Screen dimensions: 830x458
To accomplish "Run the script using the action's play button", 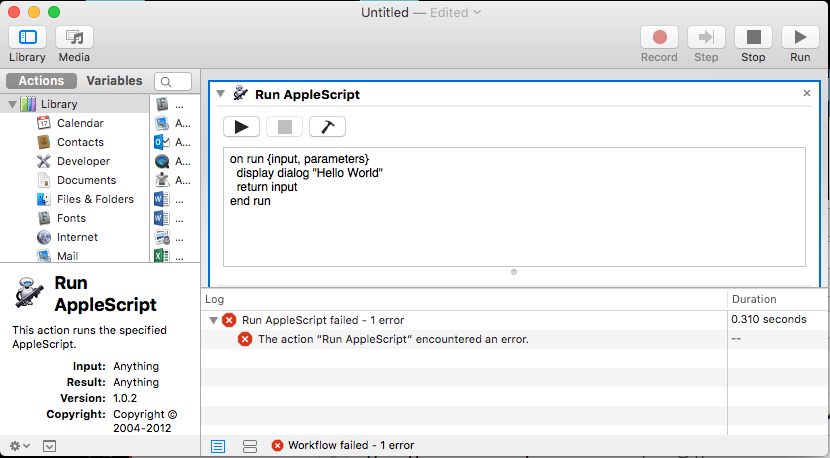I will click(x=241, y=127).
